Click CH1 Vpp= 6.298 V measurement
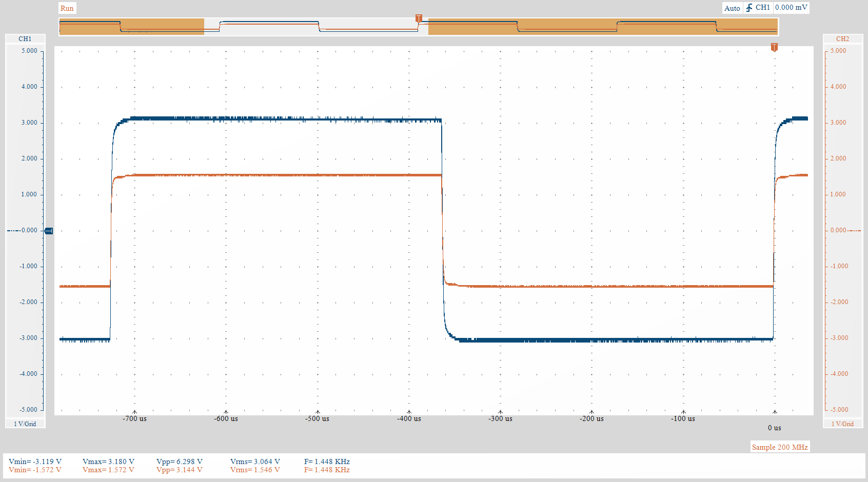Viewport: 868px width, 482px height. (x=180, y=461)
